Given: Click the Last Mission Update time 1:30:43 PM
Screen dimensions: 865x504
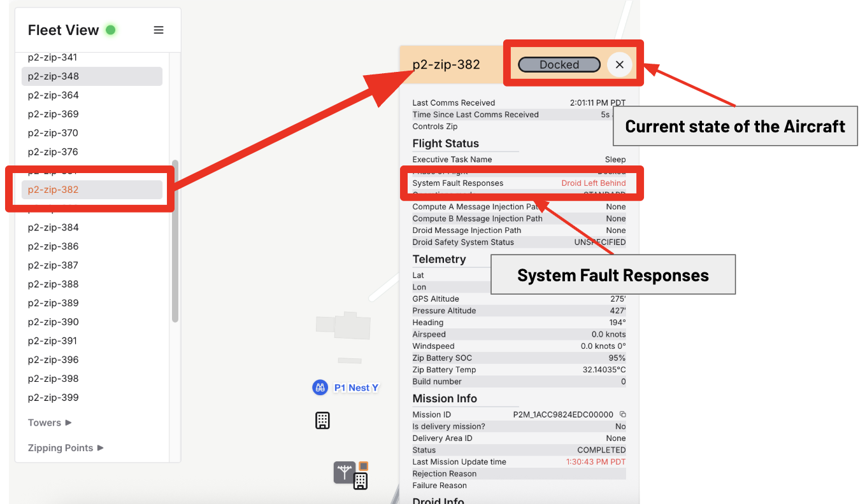Looking at the screenshot, I should click(x=596, y=462).
